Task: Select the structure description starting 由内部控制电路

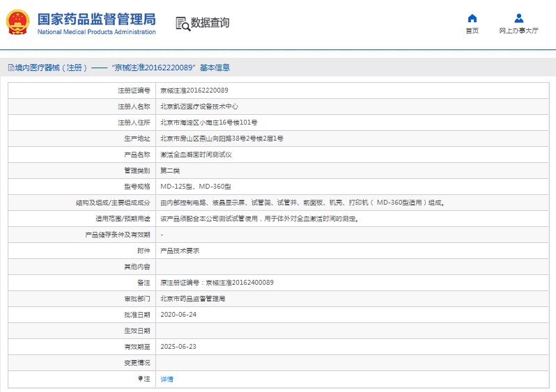Action: (302, 203)
